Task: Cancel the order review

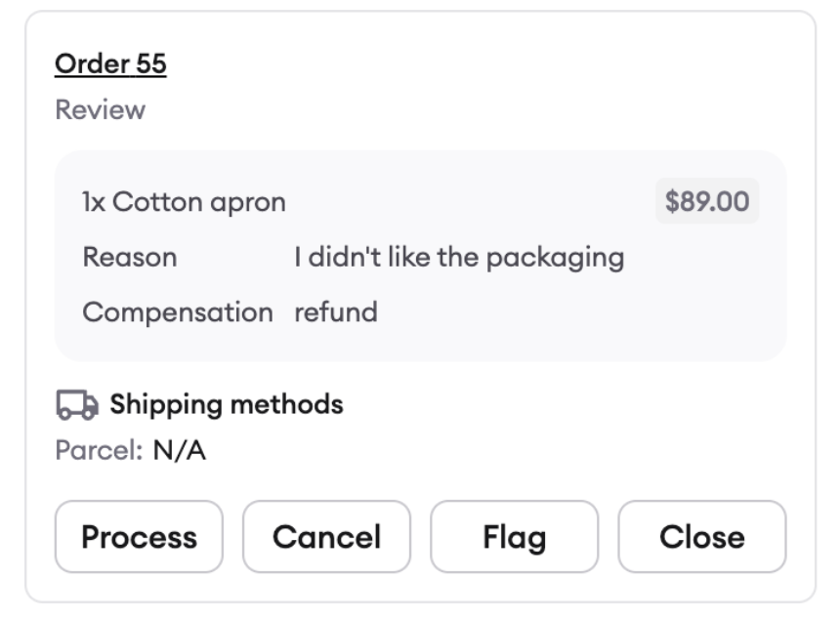Action: pos(327,537)
